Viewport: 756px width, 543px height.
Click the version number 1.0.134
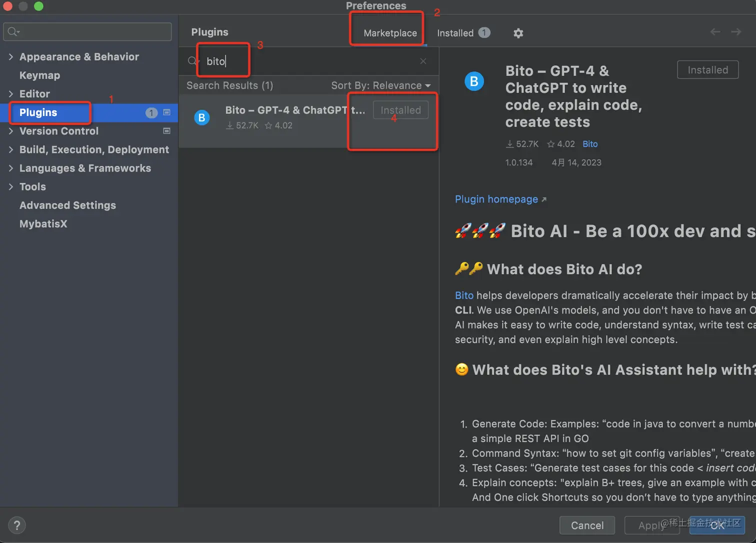[x=519, y=162]
